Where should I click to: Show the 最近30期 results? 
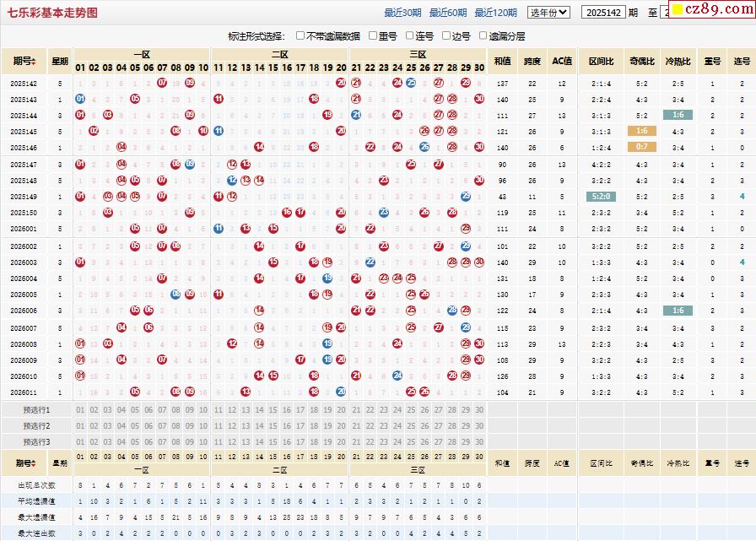click(402, 13)
